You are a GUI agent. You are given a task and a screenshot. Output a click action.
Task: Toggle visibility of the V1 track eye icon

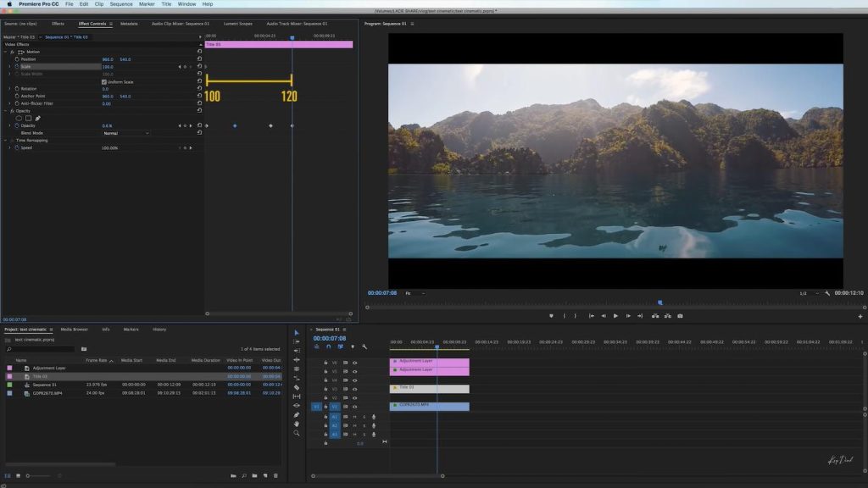click(354, 407)
